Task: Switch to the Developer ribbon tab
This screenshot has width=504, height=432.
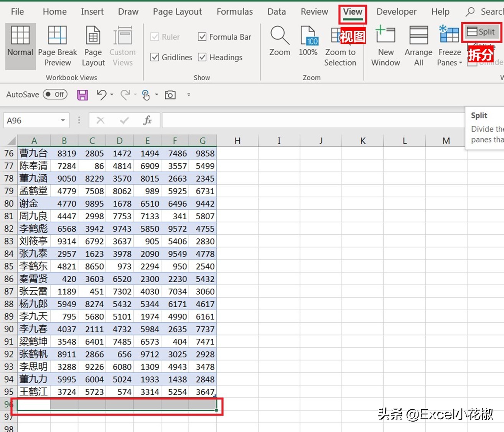Action: 396,12
